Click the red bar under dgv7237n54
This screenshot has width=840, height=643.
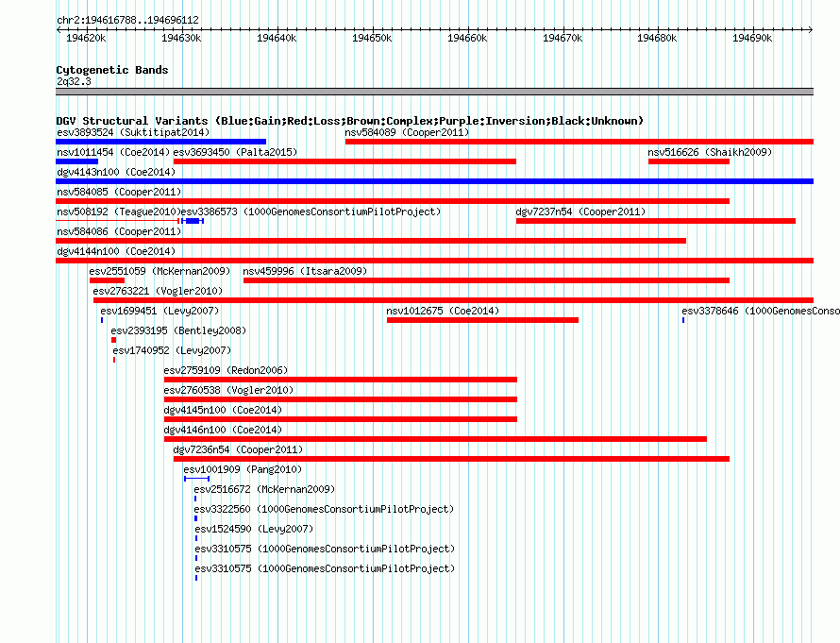click(656, 221)
